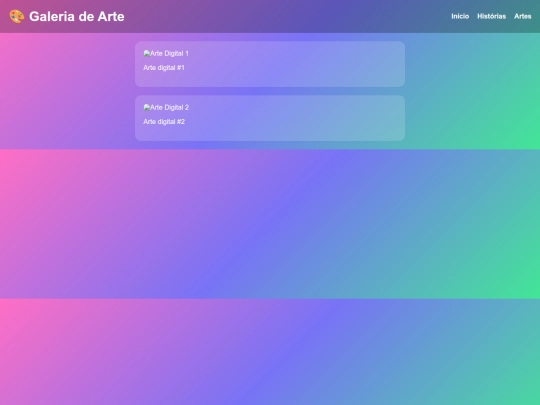Screen dimensions: 540x405
Task: Select the caption Arte digital #1
Action: [164, 68]
